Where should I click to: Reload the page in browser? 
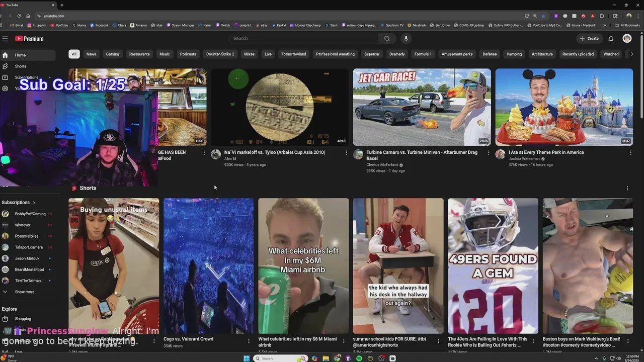click(18, 16)
